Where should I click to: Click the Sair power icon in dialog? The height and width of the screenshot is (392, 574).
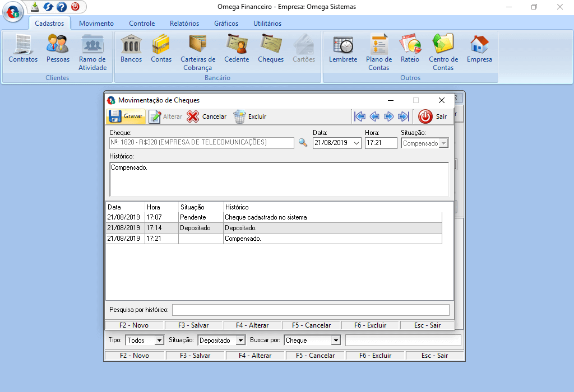(x=425, y=116)
